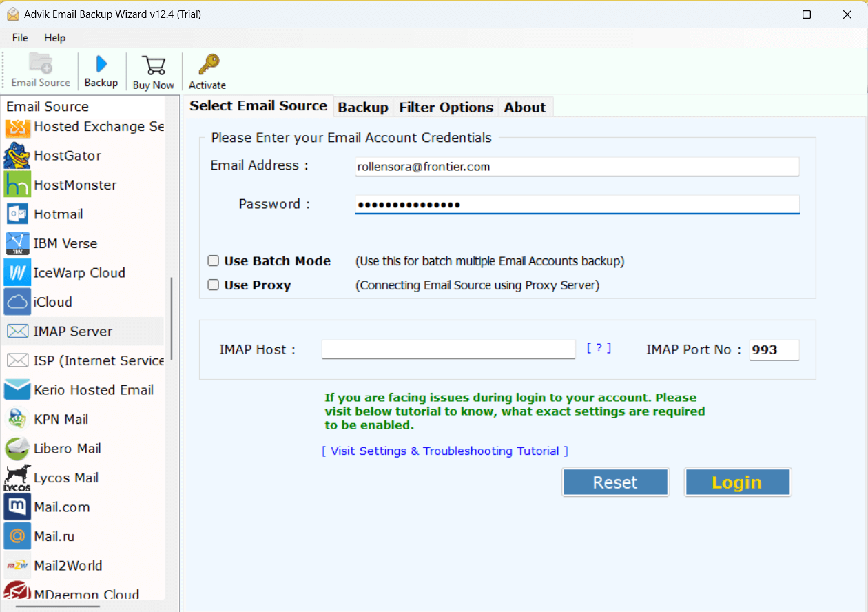Click the IMAP Port No field
Image resolution: width=868 pixels, height=612 pixels.
pos(774,350)
